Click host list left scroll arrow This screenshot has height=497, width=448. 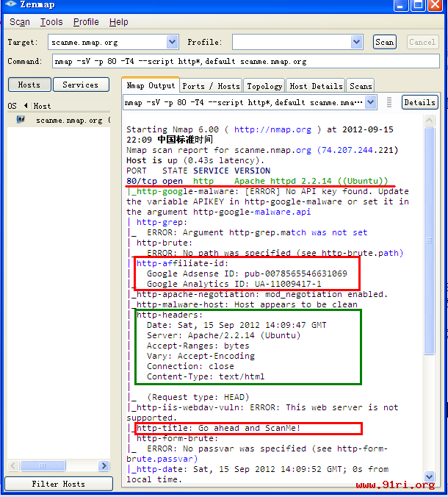pyautogui.click(x=12, y=465)
